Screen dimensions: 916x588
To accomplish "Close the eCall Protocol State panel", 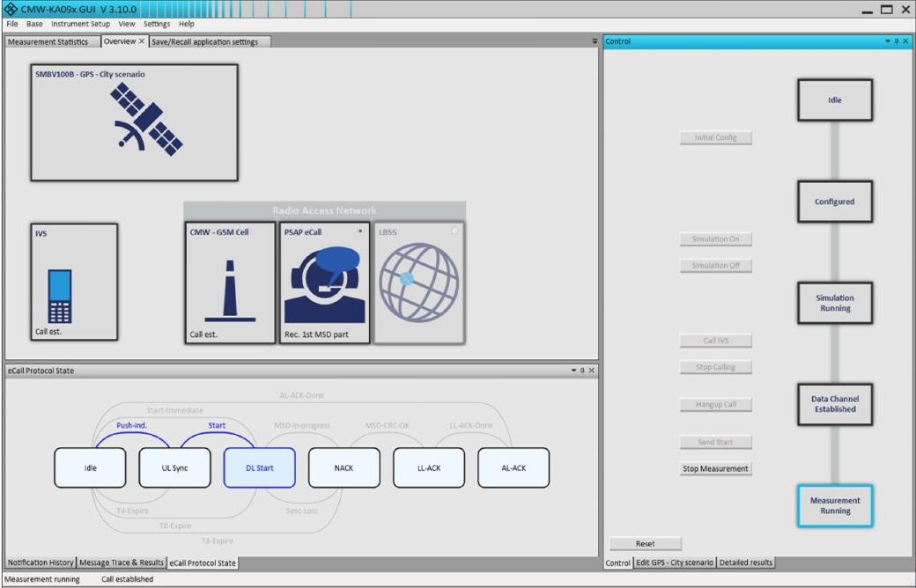I will [x=591, y=371].
